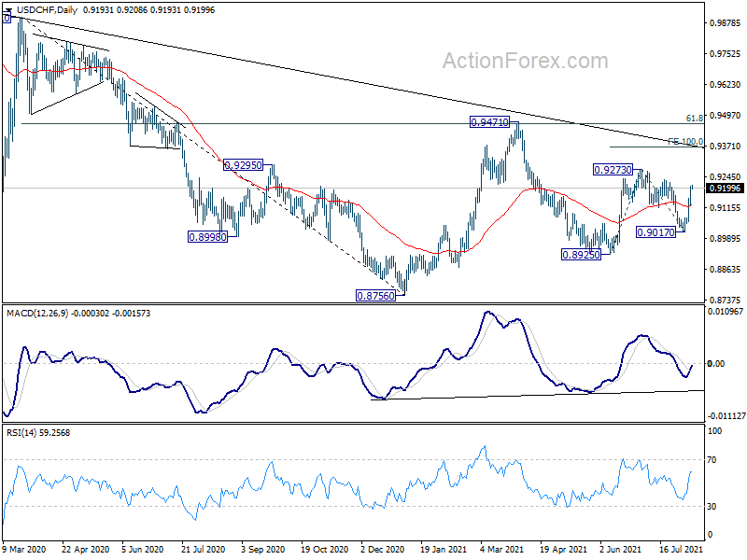Click the 19 Oct 2020 date label

coord(324,549)
